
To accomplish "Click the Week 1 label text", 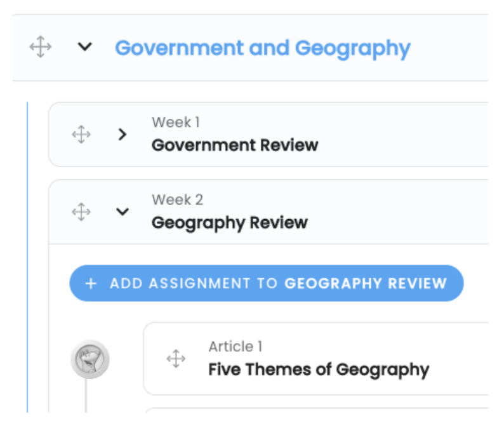I will tap(176, 123).
